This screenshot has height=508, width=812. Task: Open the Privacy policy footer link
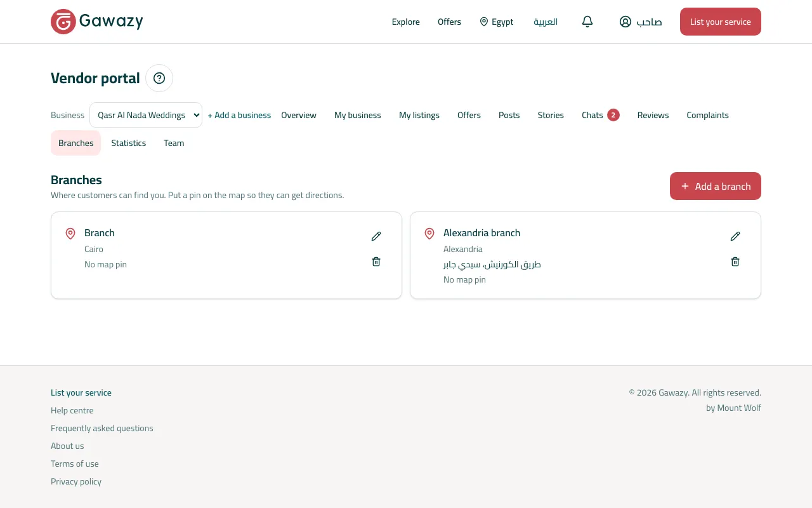click(76, 481)
